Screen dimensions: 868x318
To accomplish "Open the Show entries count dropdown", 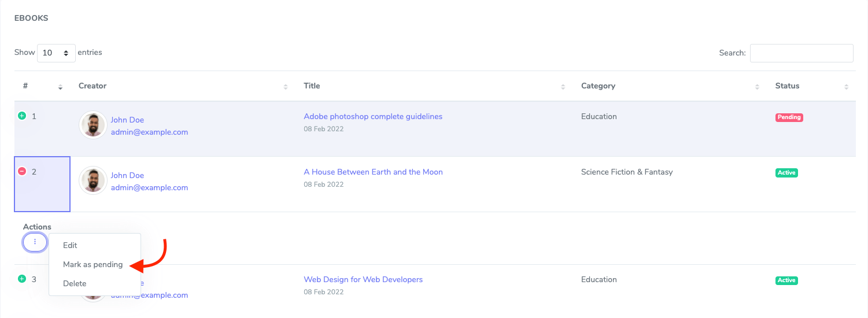I will click(56, 53).
